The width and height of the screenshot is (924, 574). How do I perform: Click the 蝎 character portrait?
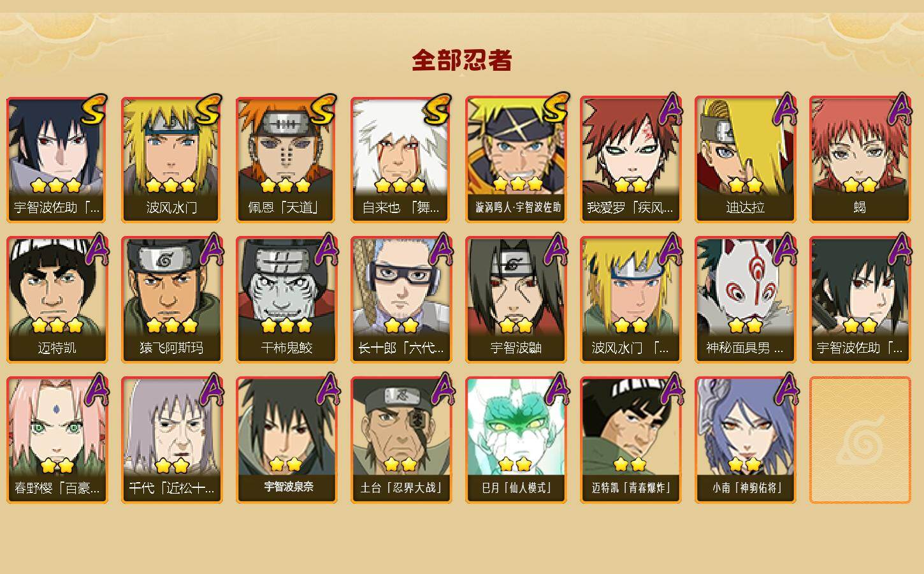[860, 159]
